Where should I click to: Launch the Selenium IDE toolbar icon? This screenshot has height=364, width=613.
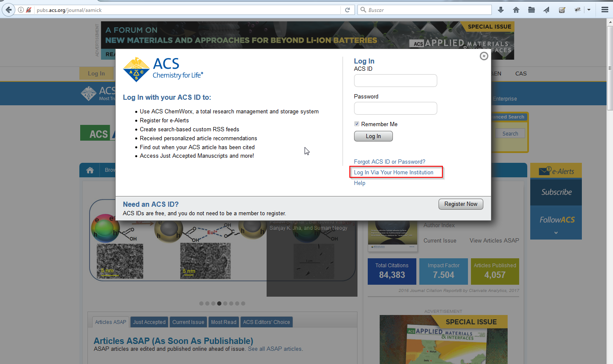(562, 10)
